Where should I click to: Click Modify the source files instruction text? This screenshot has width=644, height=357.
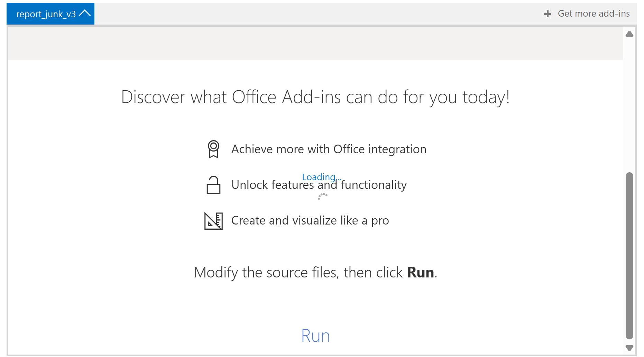pos(315,273)
